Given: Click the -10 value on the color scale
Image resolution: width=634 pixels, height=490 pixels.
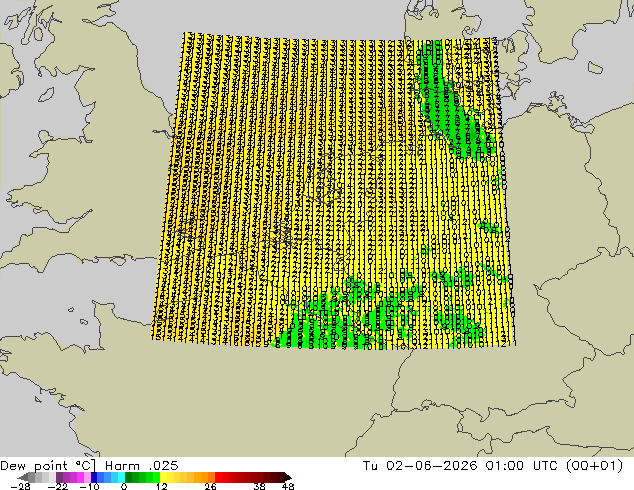Looking at the screenshot, I should (90, 486).
